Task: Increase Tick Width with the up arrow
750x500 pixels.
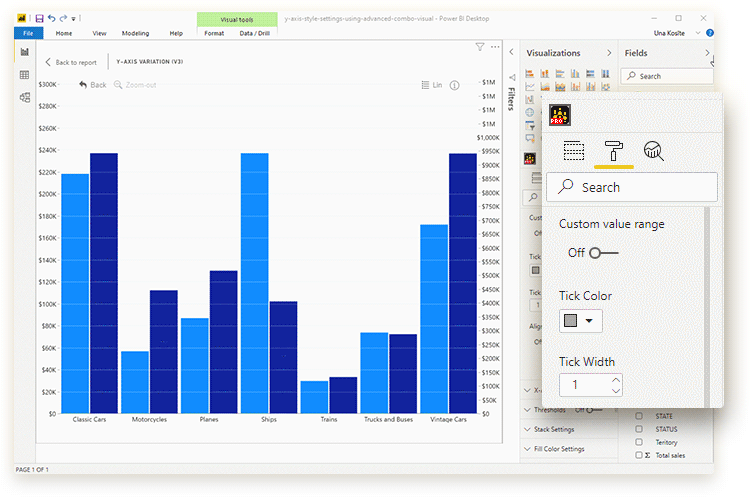Action: tap(616, 380)
